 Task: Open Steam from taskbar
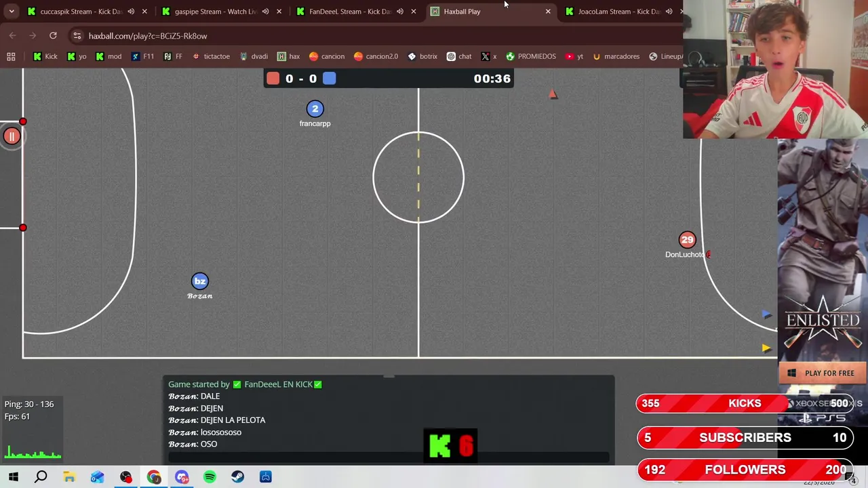tap(237, 477)
